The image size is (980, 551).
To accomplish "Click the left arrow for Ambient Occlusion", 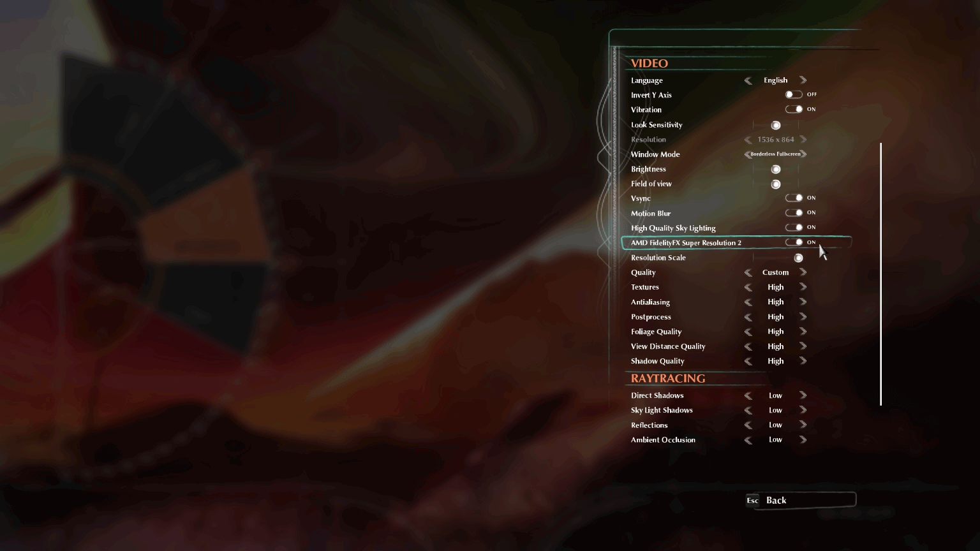I will pos(748,440).
